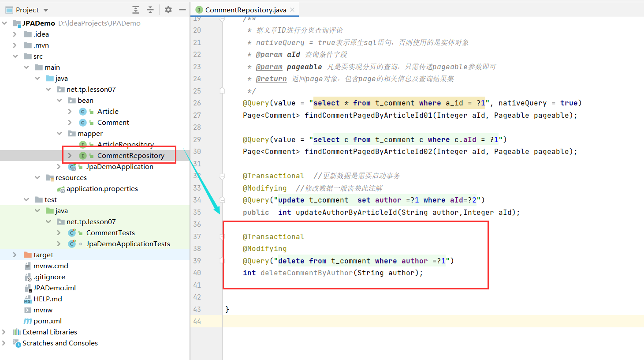Click line number 44 in the gutter
Viewport: 644px width, 360px height.
[x=197, y=321]
